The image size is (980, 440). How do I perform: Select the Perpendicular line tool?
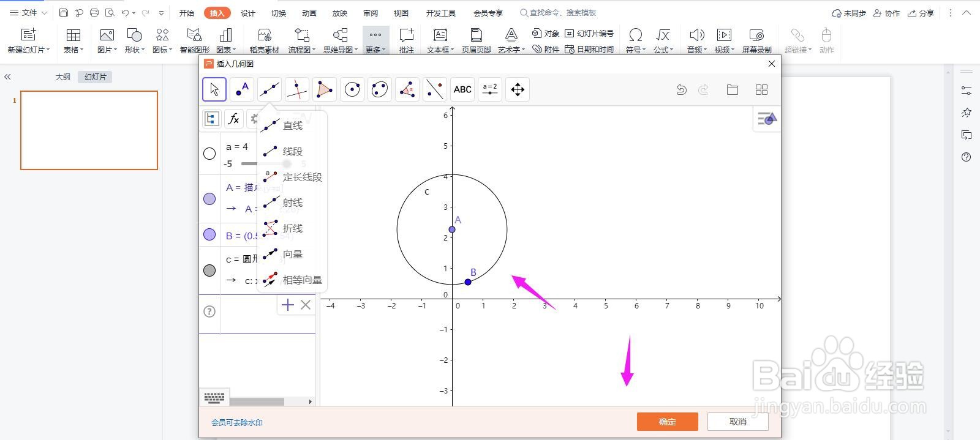point(297,89)
